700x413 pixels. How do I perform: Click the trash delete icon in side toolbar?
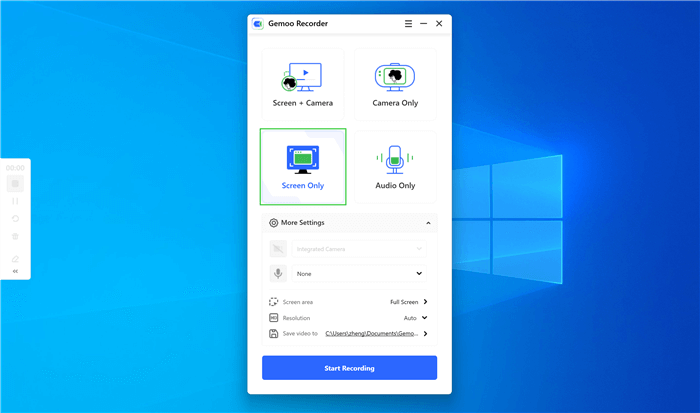click(15, 236)
